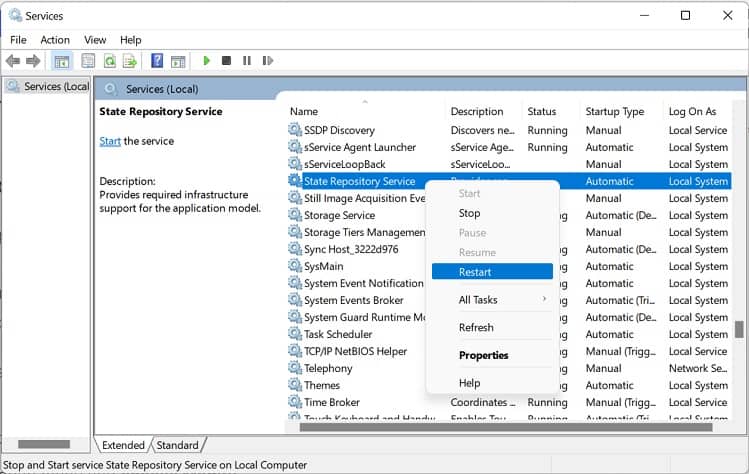Switch to the Standard tab

point(177,445)
